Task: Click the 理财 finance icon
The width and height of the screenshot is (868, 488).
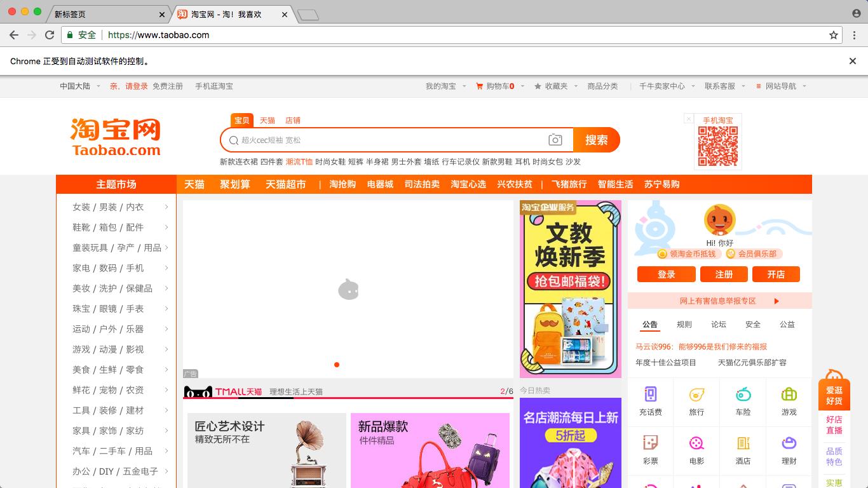Action: tap(789, 443)
